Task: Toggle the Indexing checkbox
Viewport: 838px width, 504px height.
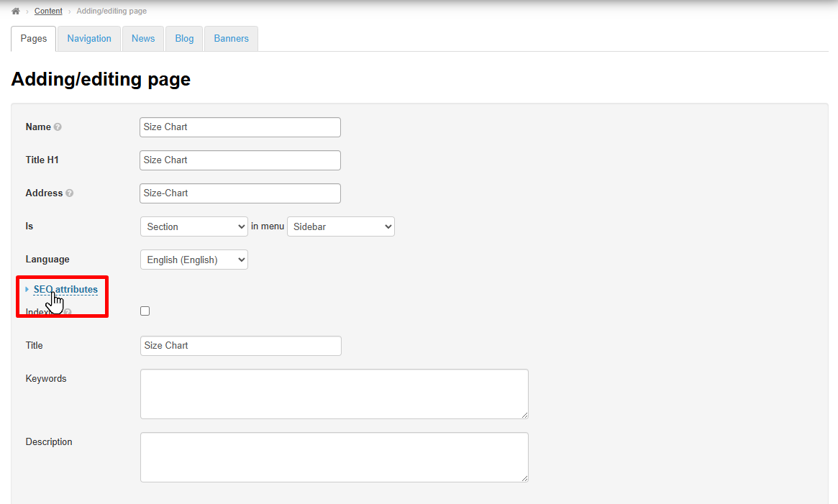Action: (145, 311)
